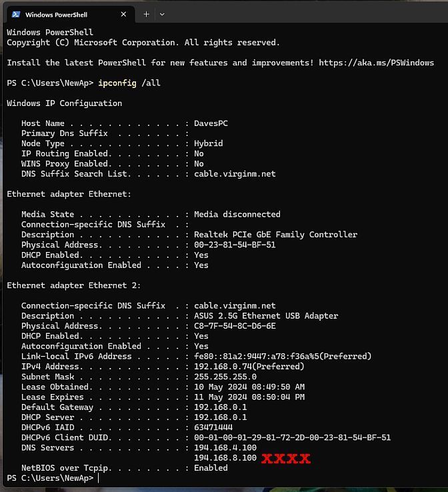
Task: Click physical address C8-7F-54-8C-D6-6E
Action: tap(235, 326)
